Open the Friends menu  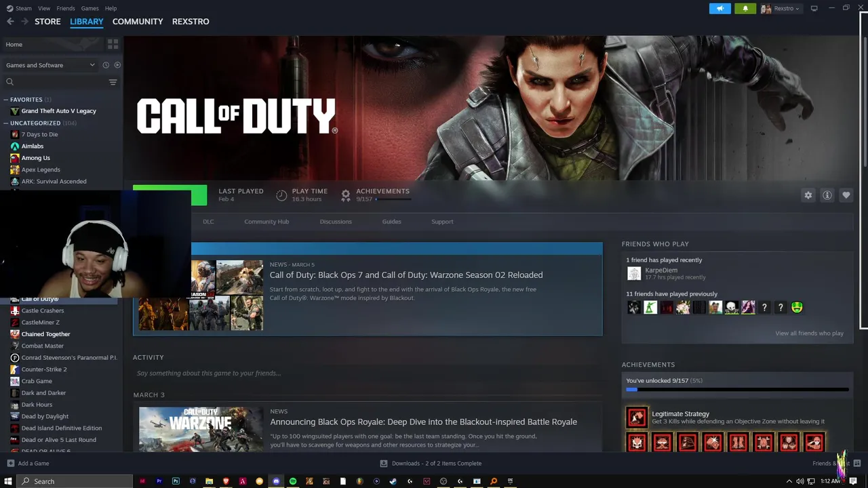tap(66, 8)
